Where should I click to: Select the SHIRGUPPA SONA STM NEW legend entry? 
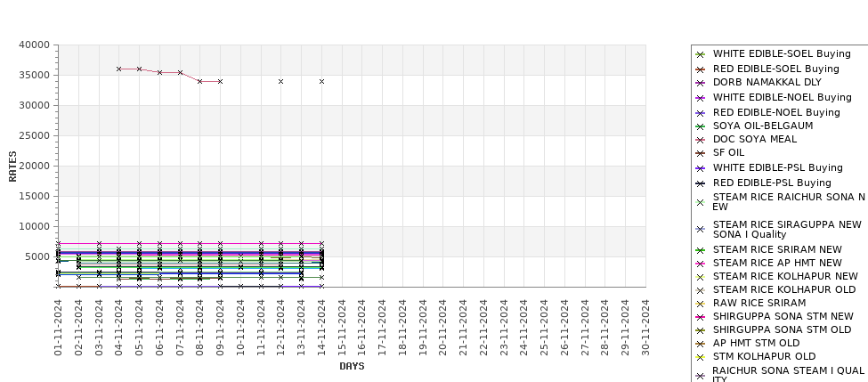tap(783, 316)
